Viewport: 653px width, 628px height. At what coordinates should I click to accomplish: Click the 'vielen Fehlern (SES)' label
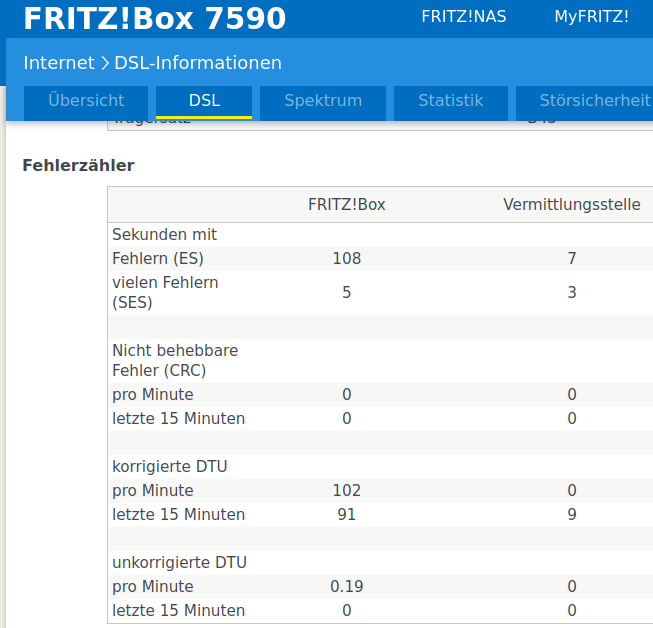tap(165, 292)
